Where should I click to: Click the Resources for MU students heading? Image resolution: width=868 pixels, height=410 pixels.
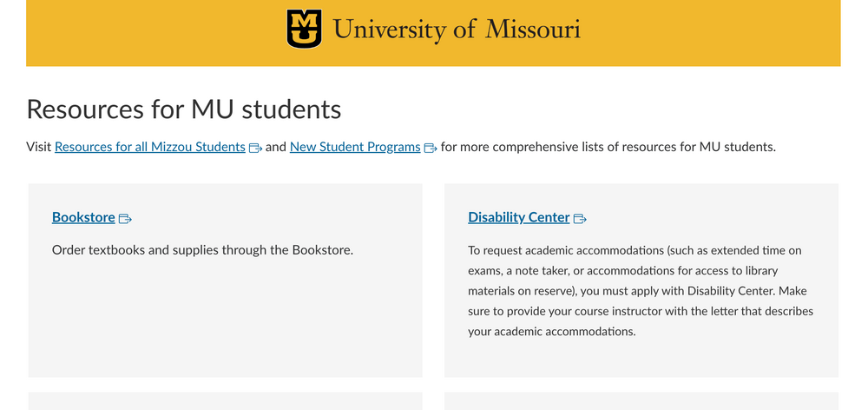[184, 109]
